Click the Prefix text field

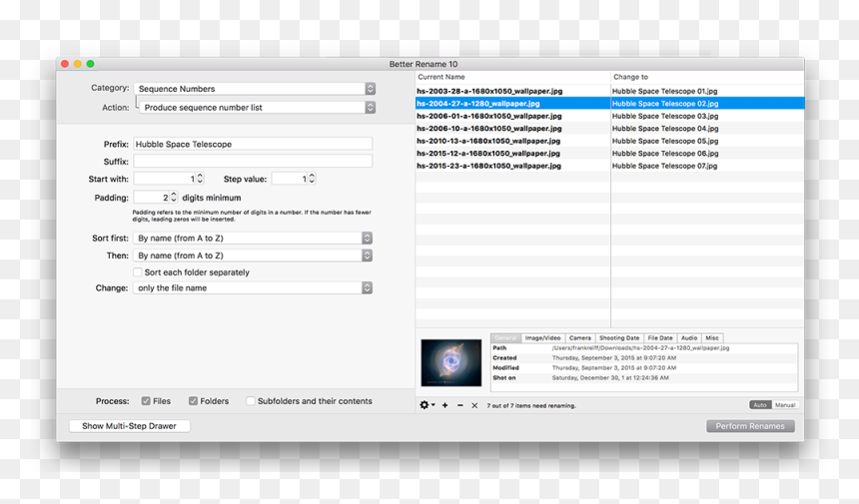click(x=253, y=144)
